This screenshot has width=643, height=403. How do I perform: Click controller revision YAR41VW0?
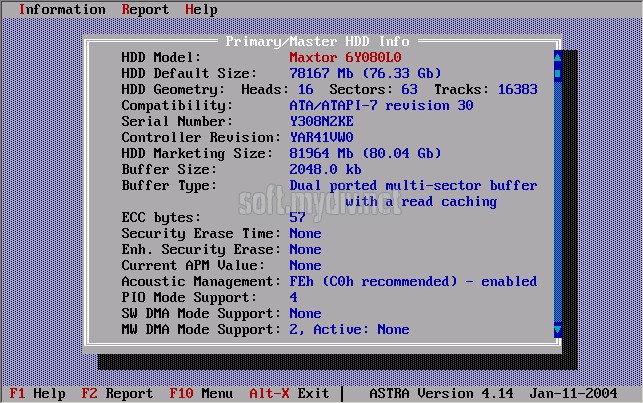(322, 137)
